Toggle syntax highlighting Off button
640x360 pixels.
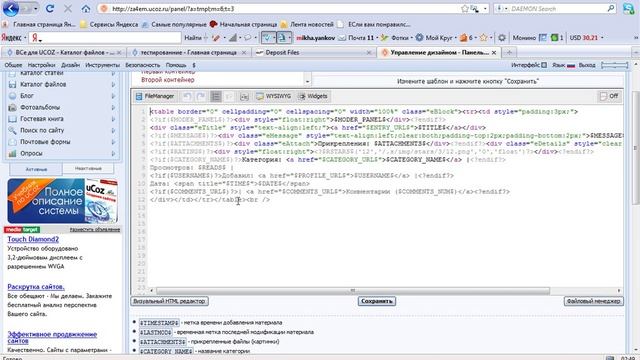click(x=609, y=96)
